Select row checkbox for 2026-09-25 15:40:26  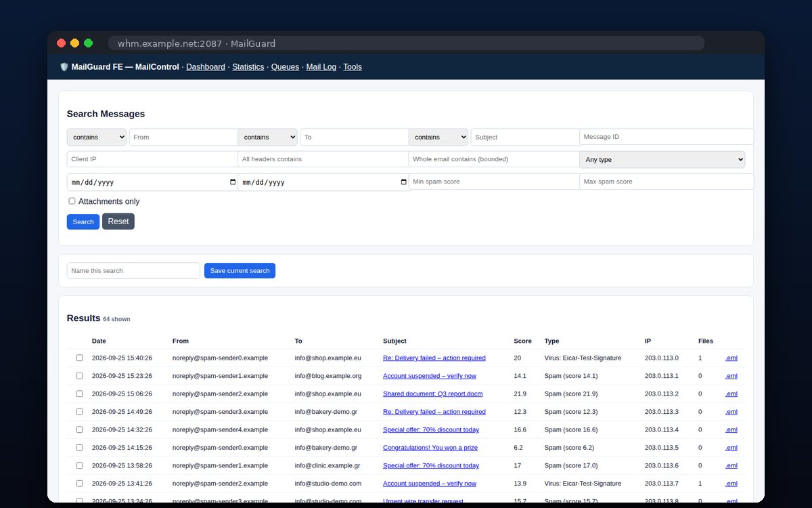point(79,358)
